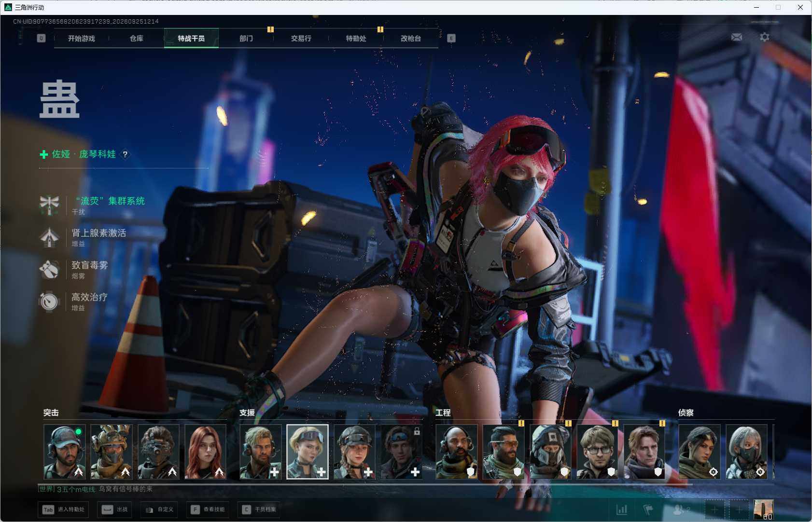812x522 pixels.
Task: Select the glasses-wearing 工程 operator portrait
Action: [x=598, y=452]
